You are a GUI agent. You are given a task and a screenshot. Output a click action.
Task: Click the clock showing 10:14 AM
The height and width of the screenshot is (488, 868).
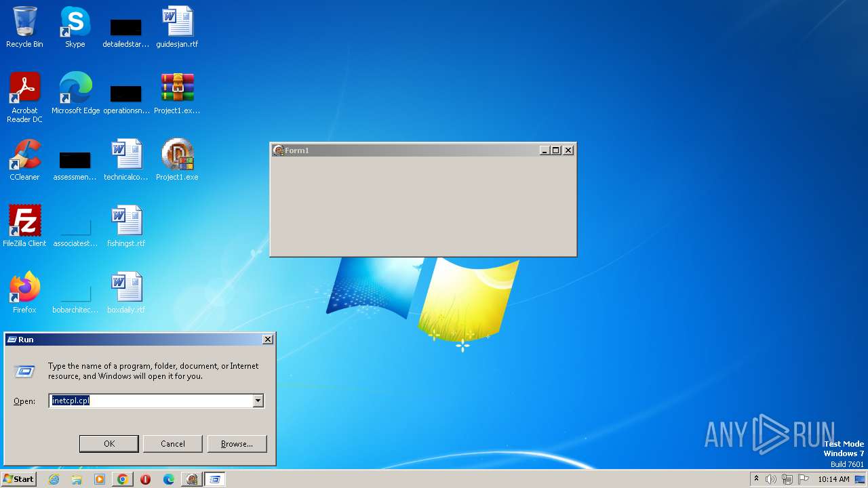(833, 479)
